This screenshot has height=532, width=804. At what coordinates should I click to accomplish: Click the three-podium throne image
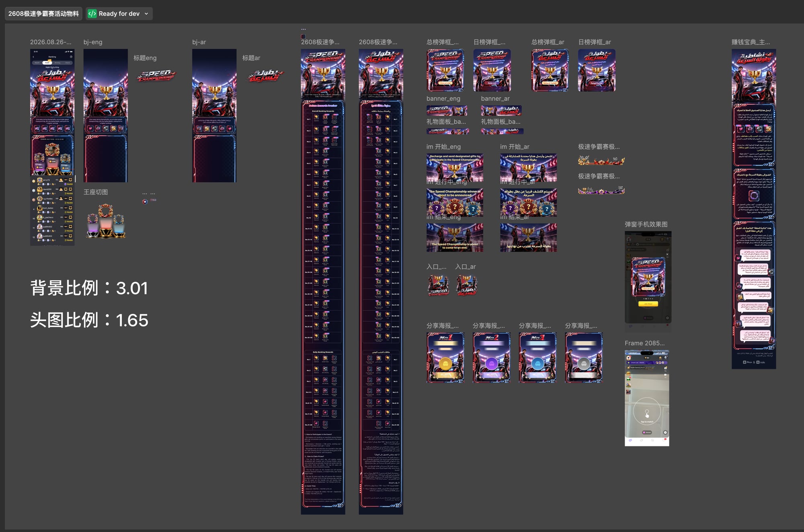coord(106,221)
